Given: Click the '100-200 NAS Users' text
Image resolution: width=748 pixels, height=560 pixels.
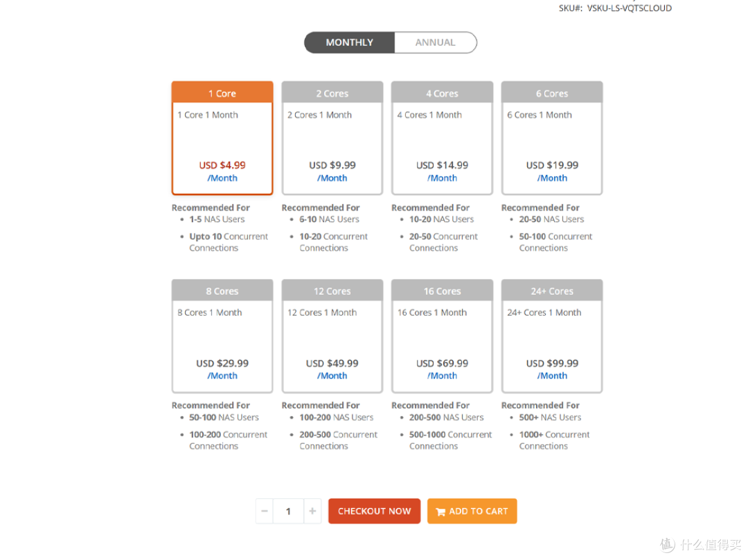Looking at the screenshot, I should (337, 417).
